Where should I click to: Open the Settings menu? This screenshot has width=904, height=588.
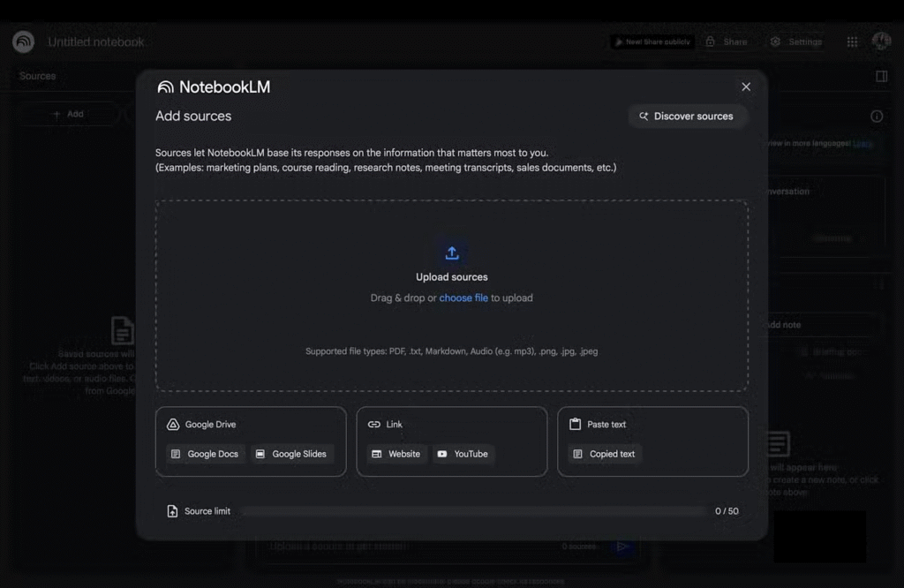click(796, 41)
